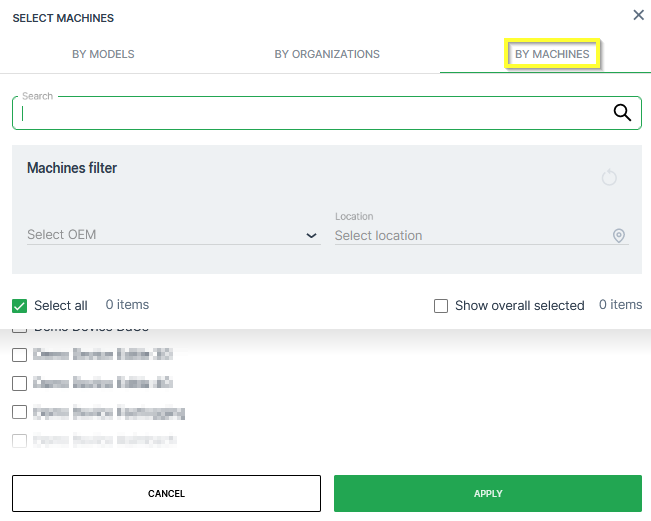Tick the partially hidden topmost device checkbox
The width and height of the screenshot is (651, 521).
(x=19, y=329)
